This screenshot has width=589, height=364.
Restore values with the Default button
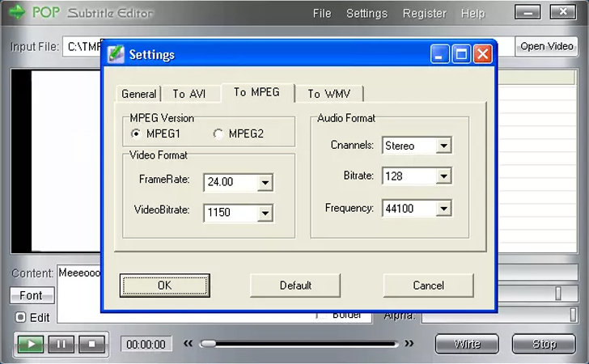pyautogui.click(x=295, y=286)
